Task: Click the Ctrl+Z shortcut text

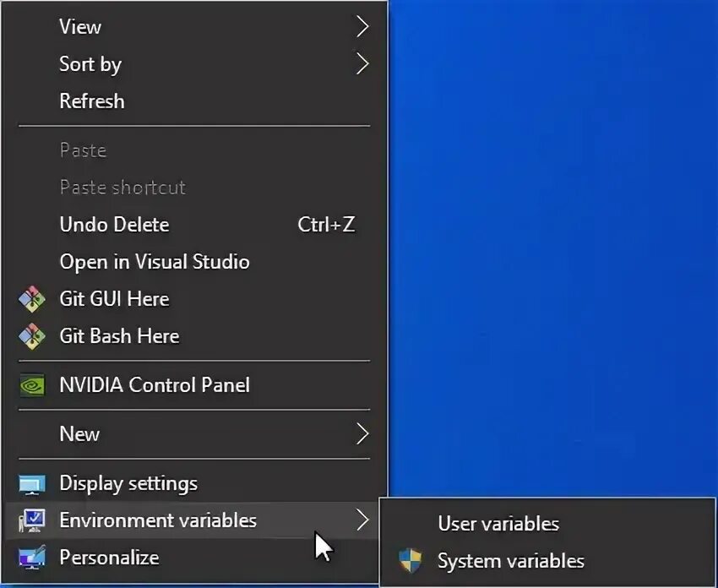Action: [x=326, y=225]
